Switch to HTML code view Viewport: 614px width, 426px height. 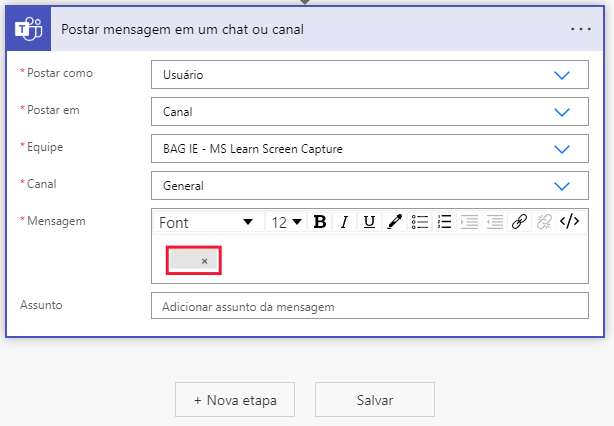coord(569,221)
